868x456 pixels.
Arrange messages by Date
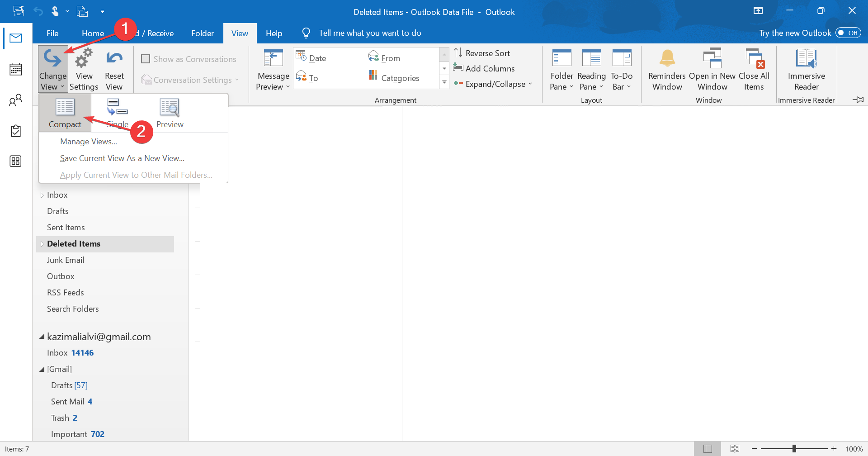[311, 57]
